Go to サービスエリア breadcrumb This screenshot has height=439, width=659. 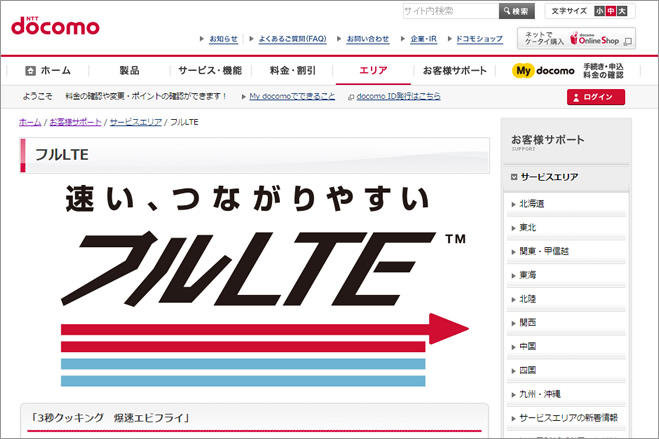pos(136,122)
